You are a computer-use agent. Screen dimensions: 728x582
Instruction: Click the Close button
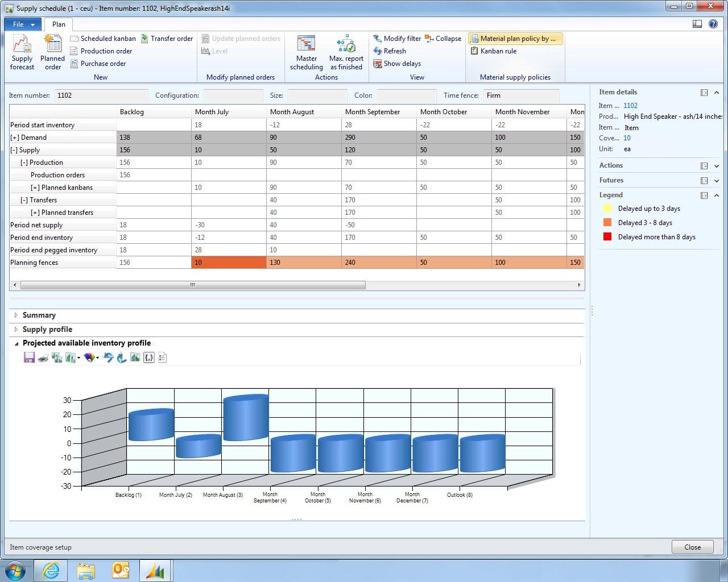(x=692, y=547)
